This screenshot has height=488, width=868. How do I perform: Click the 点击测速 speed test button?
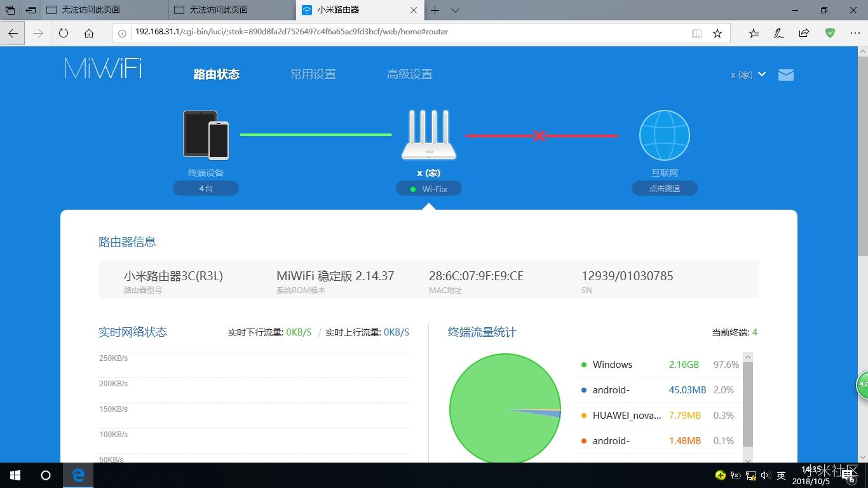pos(664,189)
